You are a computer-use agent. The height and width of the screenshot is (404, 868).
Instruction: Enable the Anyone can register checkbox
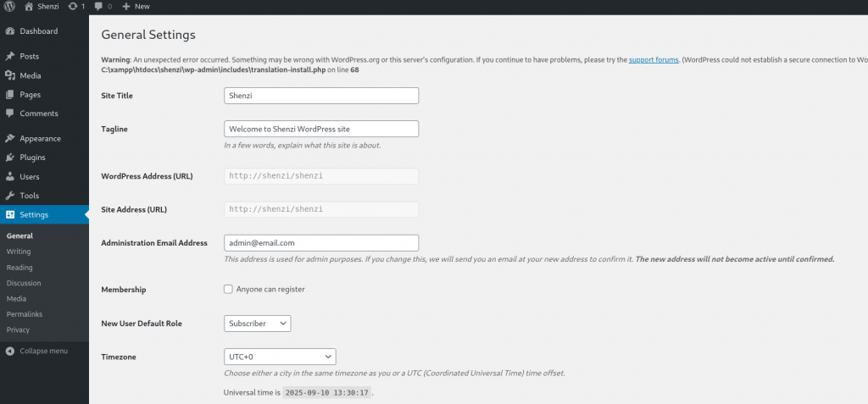[228, 289]
